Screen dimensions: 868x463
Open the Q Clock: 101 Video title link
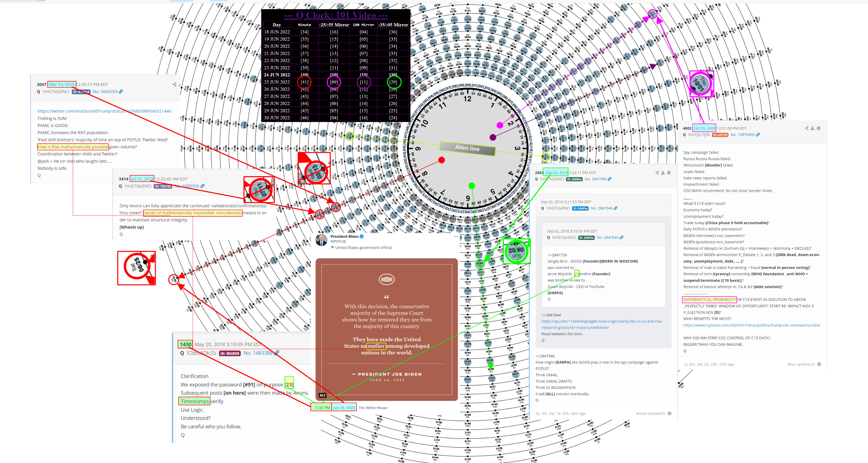[336, 15]
